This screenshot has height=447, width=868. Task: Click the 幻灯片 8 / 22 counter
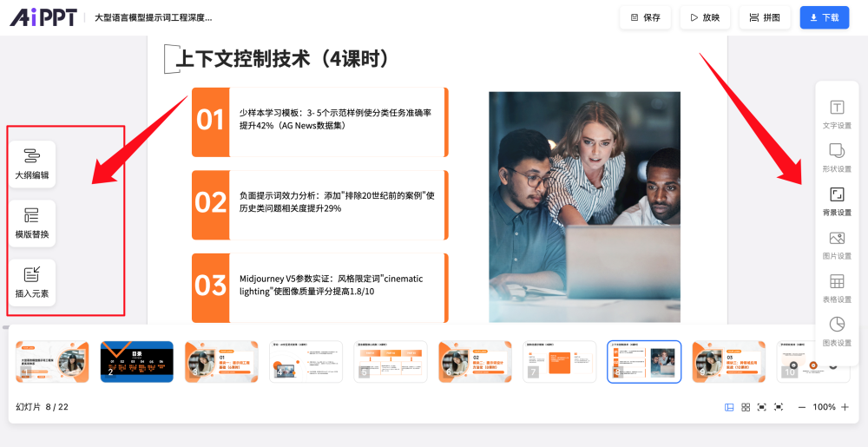point(42,407)
